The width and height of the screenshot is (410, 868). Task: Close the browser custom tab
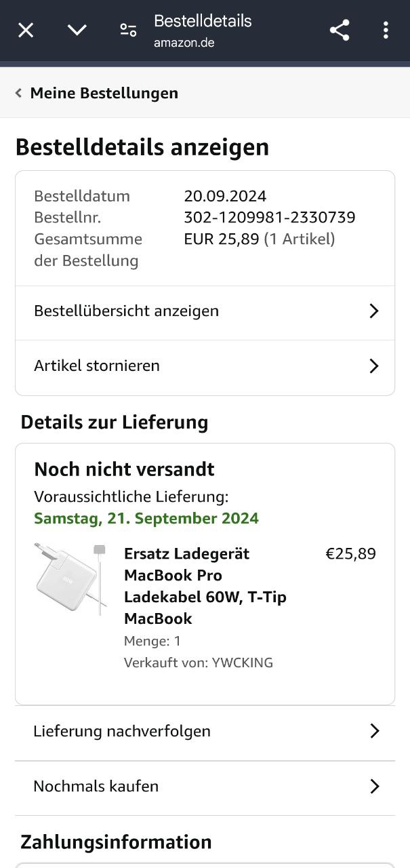(26, 30)
